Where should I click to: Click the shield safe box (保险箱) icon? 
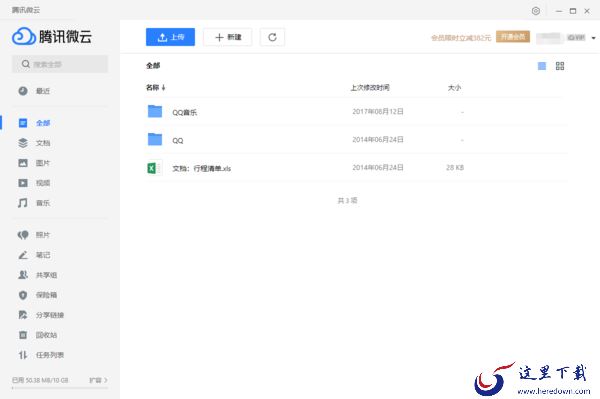tap(23, 295)
